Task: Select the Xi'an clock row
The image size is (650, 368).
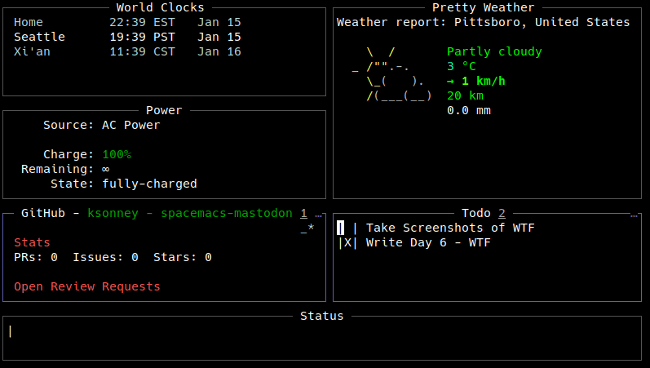Action: [x=127, y=52]
